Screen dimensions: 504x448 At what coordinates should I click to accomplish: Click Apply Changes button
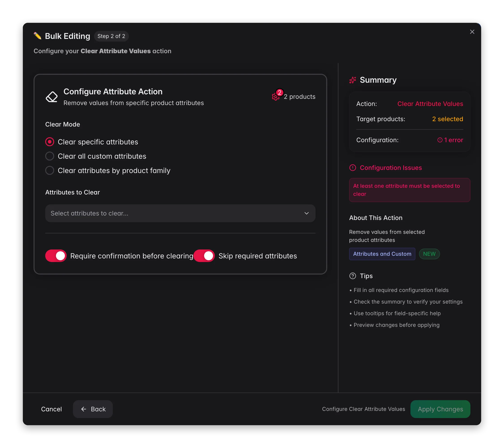440,409
